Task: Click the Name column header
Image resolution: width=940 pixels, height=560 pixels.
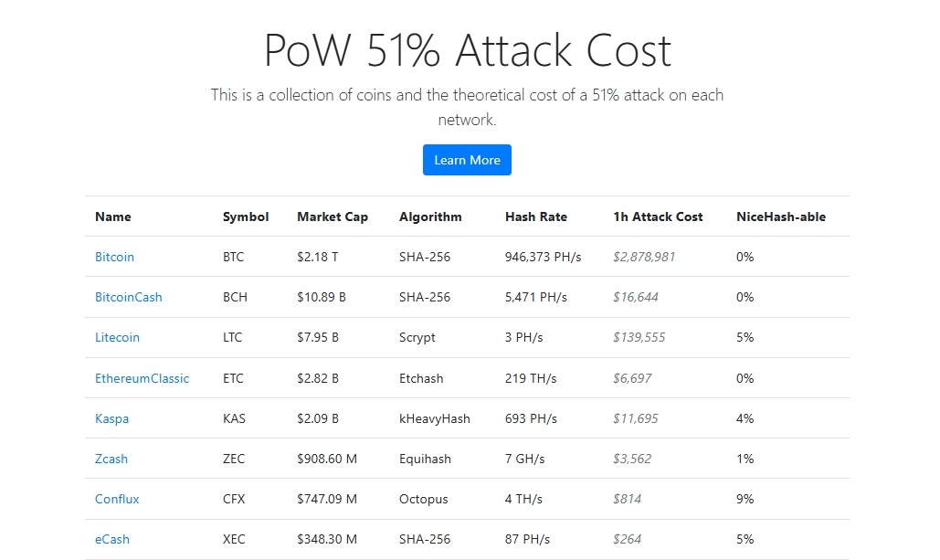Action: [113, 217]
